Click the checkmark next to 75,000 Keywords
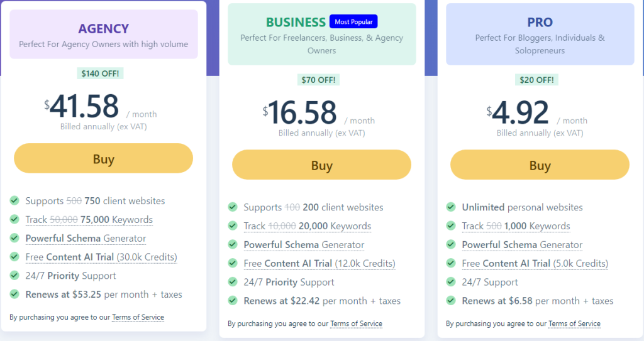The width and height of the screenshot is (644, 341). click(14, 220)
